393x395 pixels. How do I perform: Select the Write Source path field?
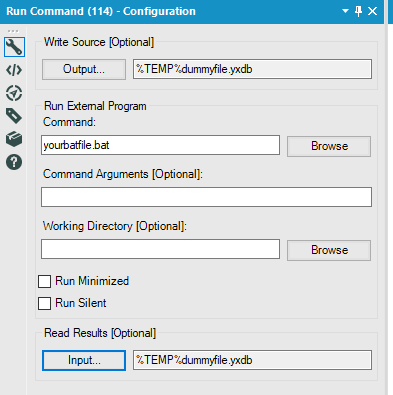[252, 69]
